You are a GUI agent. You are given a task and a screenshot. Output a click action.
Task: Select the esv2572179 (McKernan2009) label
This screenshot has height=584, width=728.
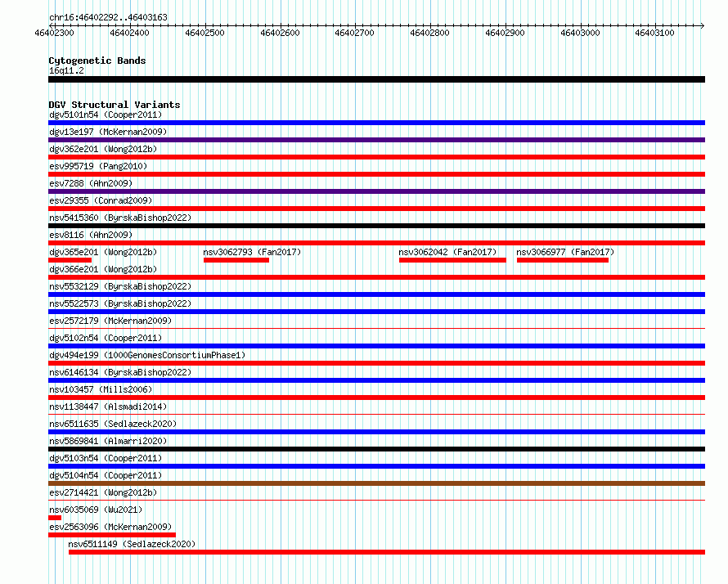(110, 321)
